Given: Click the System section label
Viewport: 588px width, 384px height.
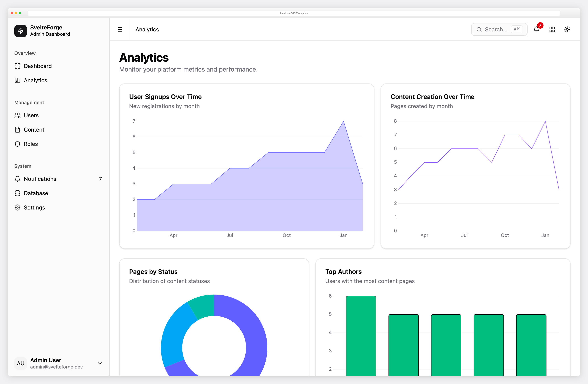Looking at the screenshot, I should click(x=23, y=166).
